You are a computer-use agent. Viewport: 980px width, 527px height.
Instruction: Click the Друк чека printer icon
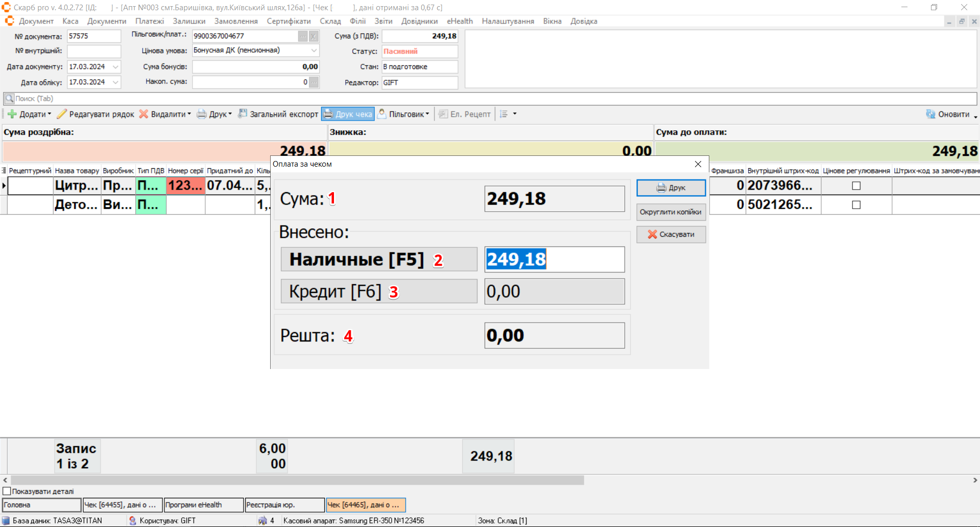[x=328, y=114]
